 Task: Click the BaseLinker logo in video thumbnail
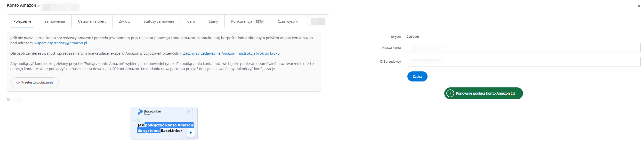tap(149, 112)
